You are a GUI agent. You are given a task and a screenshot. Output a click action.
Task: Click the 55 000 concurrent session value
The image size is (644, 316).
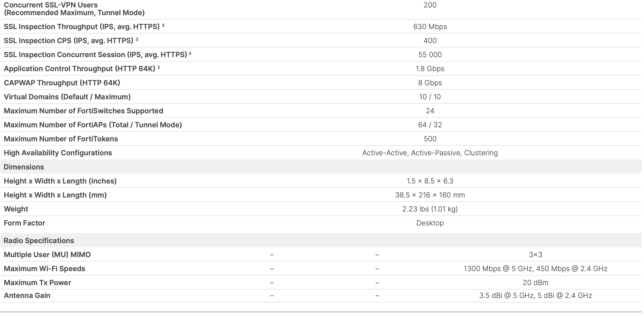[x=430, y=54]
